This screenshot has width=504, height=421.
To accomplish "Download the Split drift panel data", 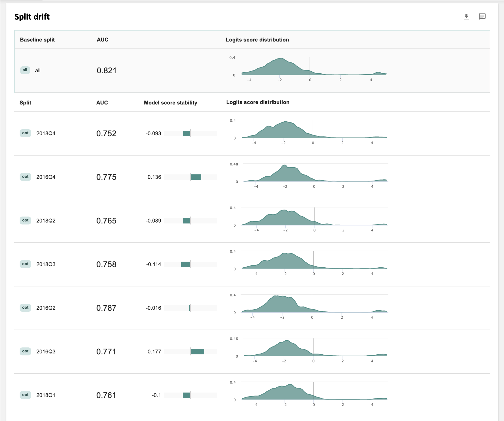I will point(466,17).
